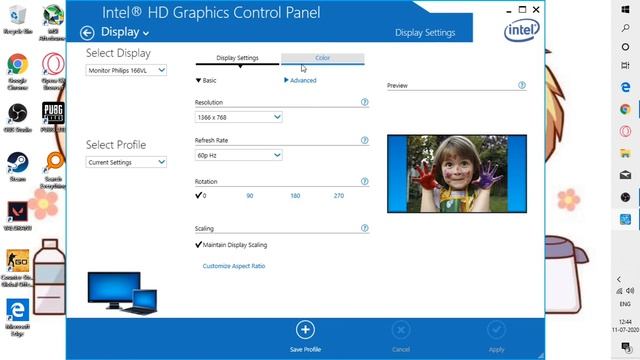Click the Customize Aspect Ratio link

[x=234, y=266]
